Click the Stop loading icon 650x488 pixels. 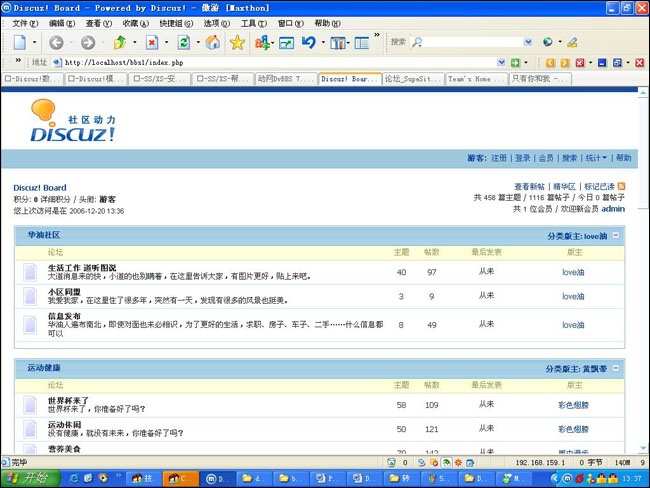tap(152, 42)
